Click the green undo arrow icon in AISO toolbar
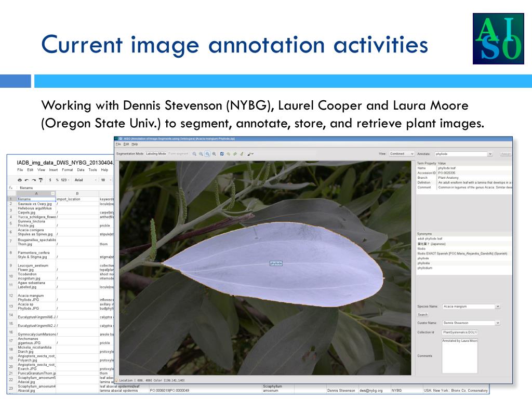Viewport: 532px width, 399px height. pos(229,154)
